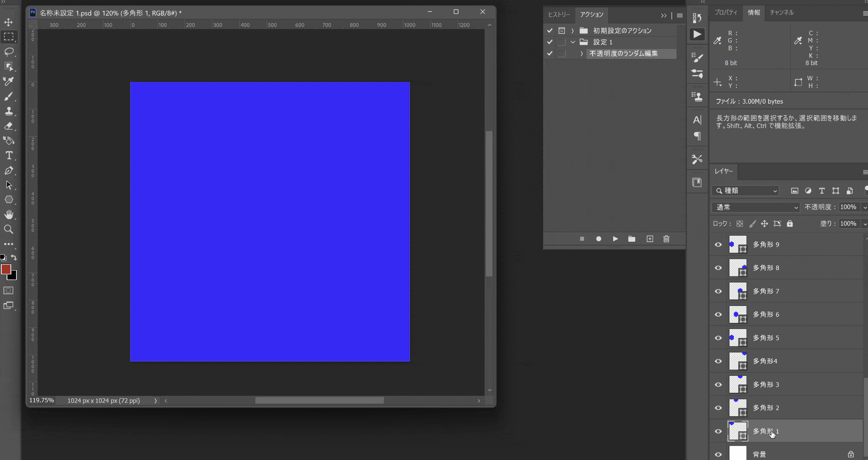Swap foreground and background colors

tap(14, 257)
